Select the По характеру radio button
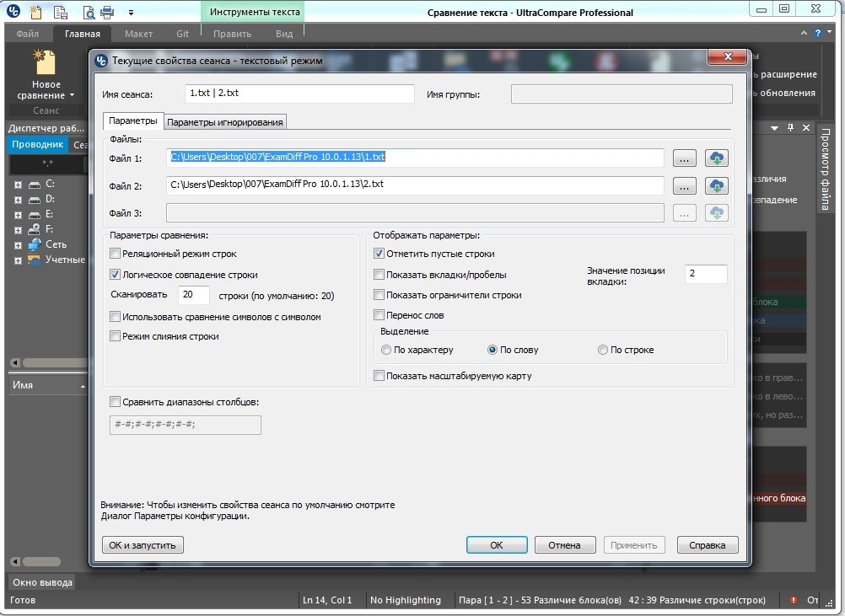This screenshot has height=616, width=845. click(386, 350)
